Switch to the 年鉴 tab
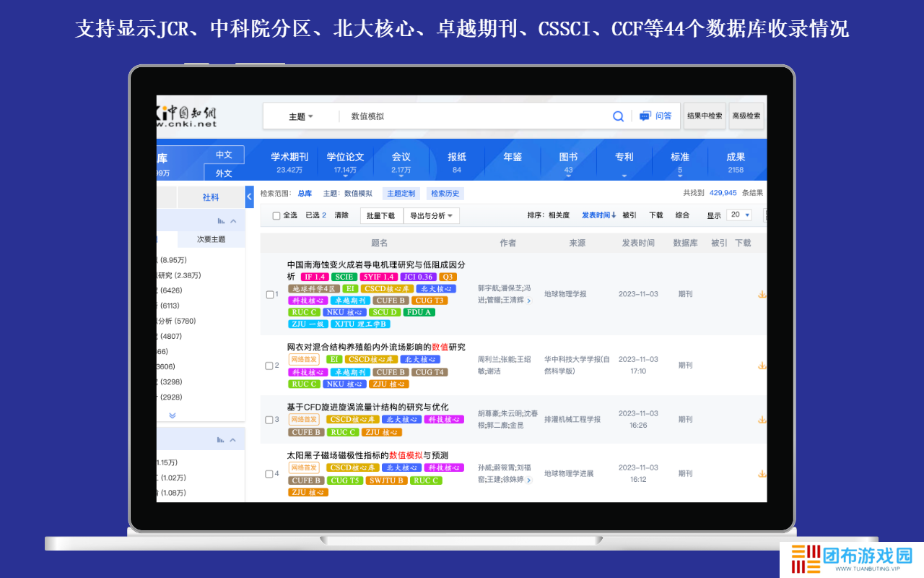This screenshot has height=578, width=924. click(513, 158)
